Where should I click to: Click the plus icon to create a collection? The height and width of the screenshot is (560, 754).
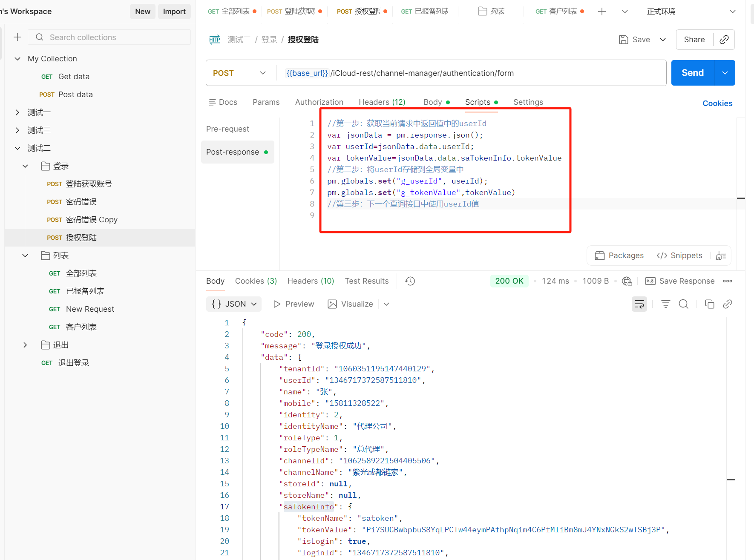(x=17, y=37)
